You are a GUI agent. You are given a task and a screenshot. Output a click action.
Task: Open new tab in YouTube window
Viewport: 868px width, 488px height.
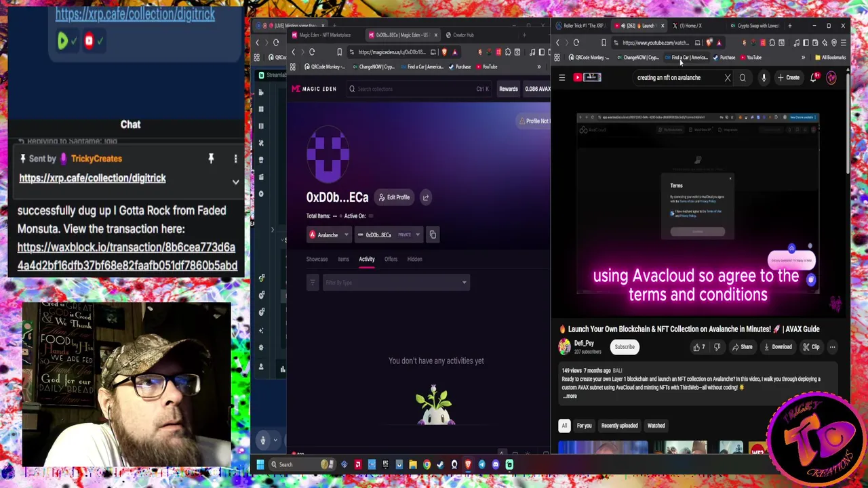click(789, 26)
